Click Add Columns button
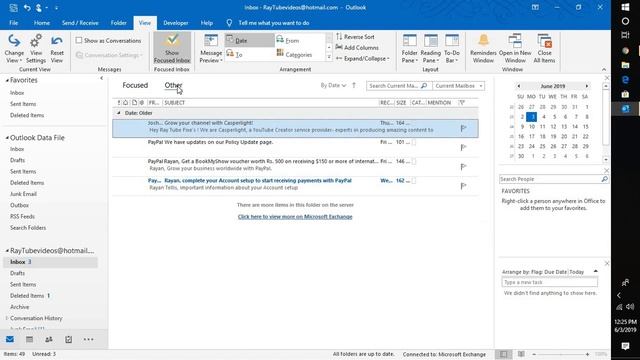640x360 pixels. click(x=357, y=47)
